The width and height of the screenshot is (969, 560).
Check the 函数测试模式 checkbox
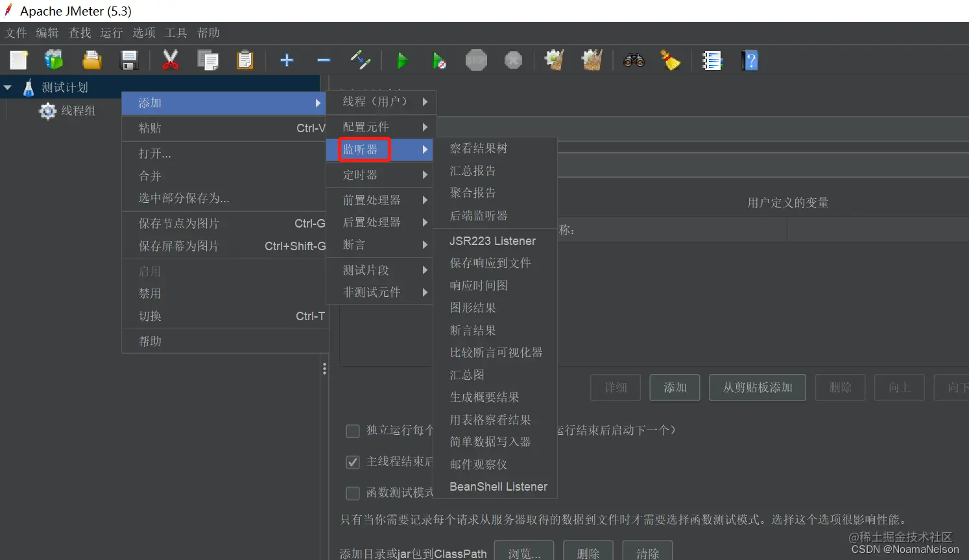click(353, 493)
